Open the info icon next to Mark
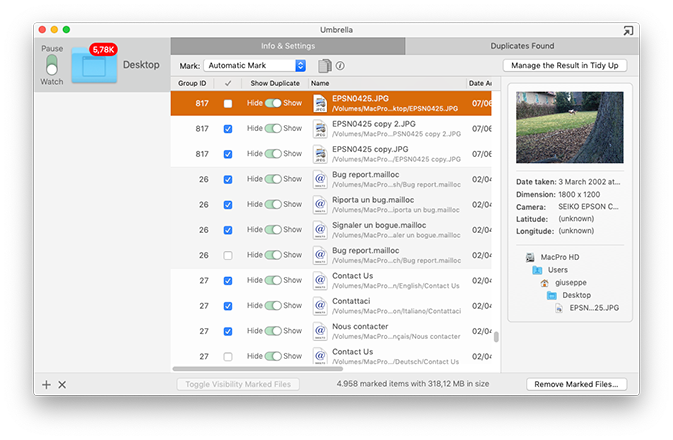673x440 pixels. click(x=340, y=66)
